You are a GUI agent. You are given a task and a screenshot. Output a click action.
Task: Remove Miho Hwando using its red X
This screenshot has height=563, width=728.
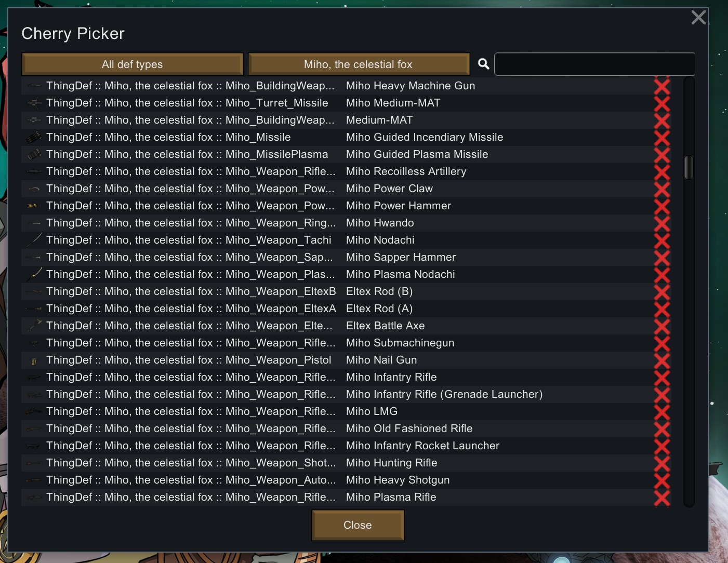tap(661, 223)
